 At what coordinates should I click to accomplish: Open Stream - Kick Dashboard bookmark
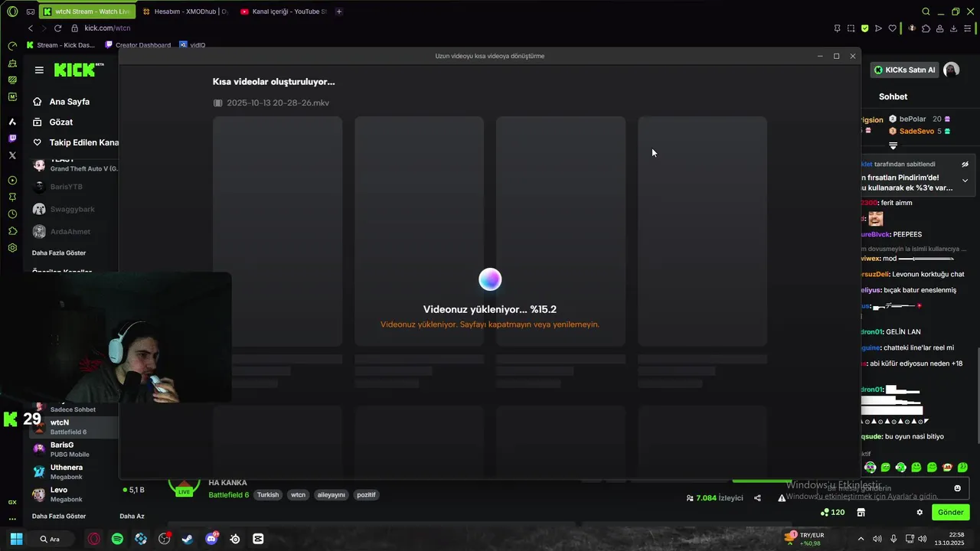[x=60, y=45]
